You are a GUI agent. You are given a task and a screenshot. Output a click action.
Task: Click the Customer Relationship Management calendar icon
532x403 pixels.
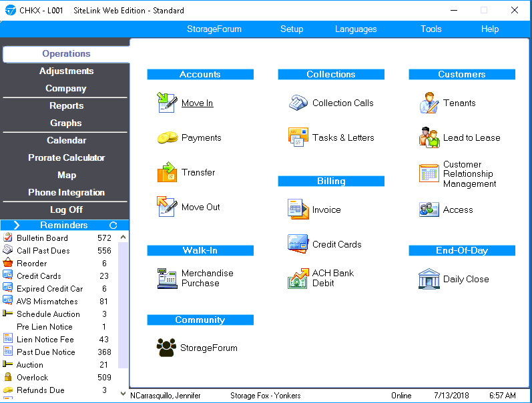(x=429, y=173)
